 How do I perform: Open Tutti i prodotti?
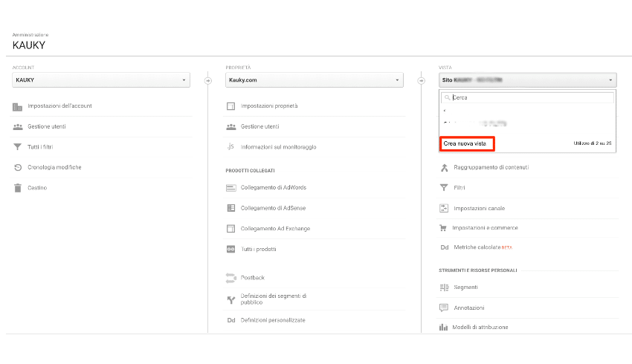coord(258,250)
